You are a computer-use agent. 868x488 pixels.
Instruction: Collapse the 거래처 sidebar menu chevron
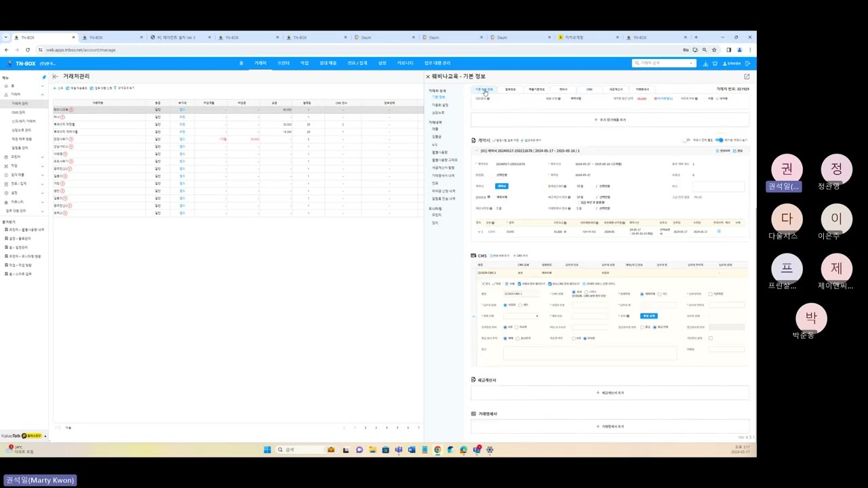[42, 94]
